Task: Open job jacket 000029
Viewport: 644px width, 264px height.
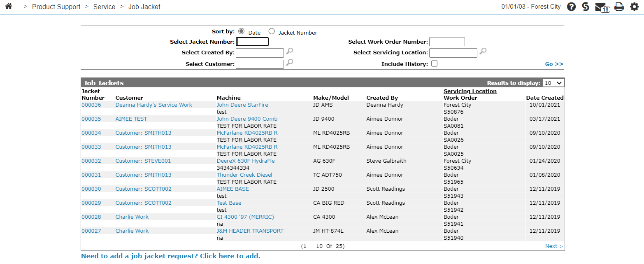Action: pyautogui.click(x=91, y=203)
